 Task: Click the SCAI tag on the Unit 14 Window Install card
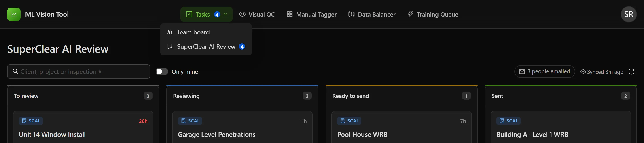click(x=31, y=121)
